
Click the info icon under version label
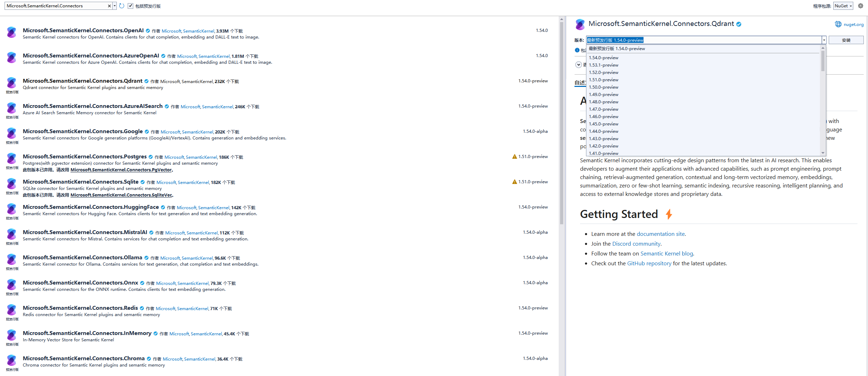coord(577,50)
